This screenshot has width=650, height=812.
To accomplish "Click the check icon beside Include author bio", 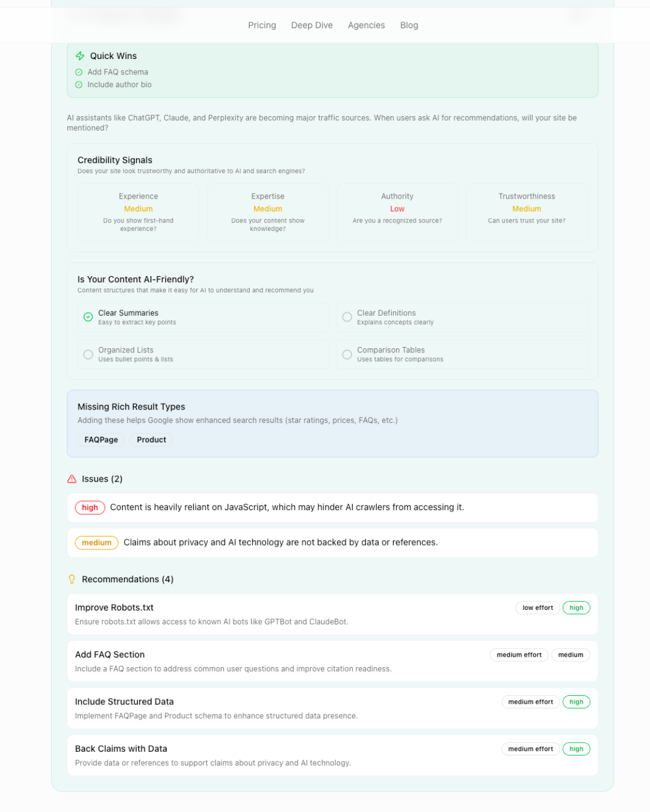I will 79,85.
